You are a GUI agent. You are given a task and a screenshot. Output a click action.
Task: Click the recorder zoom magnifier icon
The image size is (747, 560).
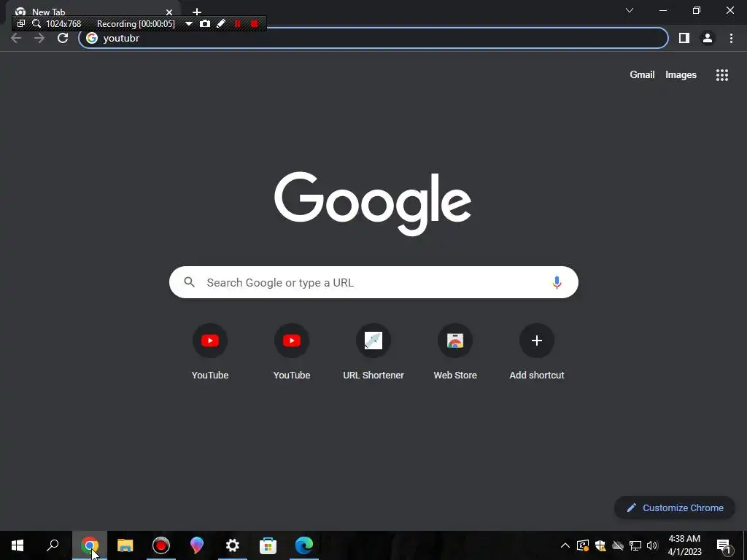[x=36, y=23]
